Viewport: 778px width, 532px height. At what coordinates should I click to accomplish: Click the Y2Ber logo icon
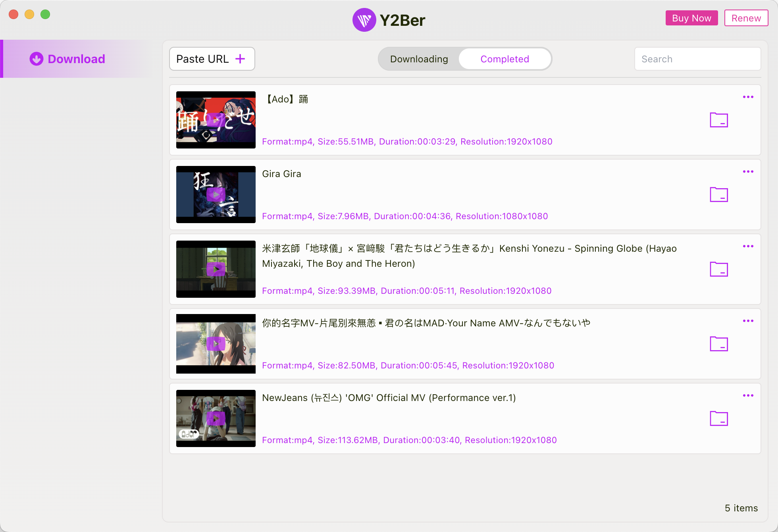coord(364,20)
